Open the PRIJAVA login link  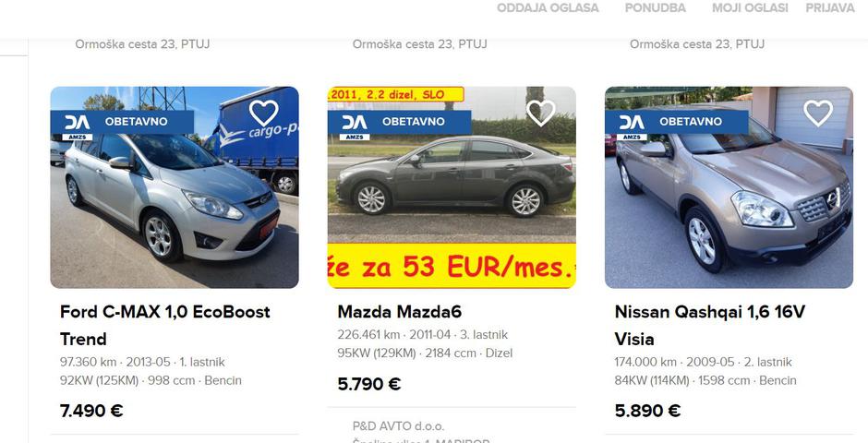[830, 7]
